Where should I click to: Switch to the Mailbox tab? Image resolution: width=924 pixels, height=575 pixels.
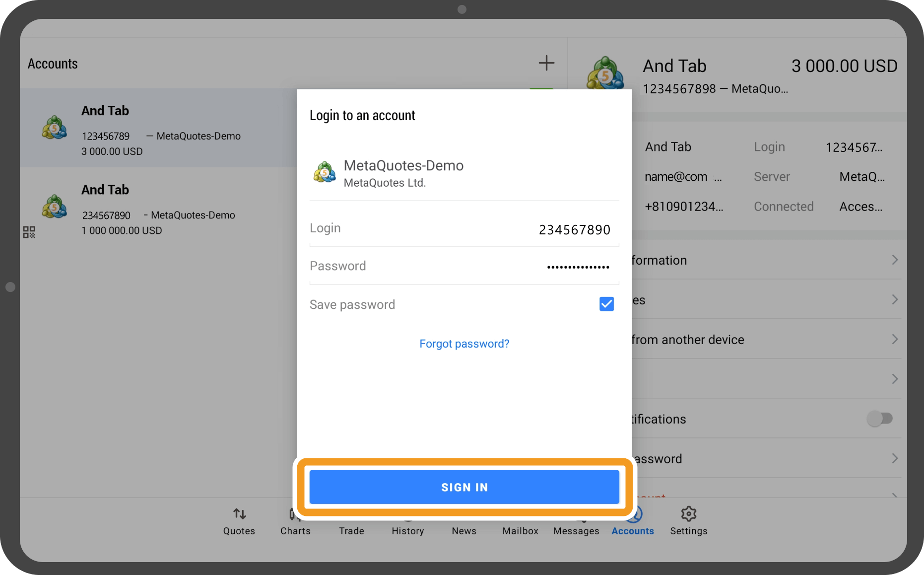pyautogui.click(x=520, y=530)
